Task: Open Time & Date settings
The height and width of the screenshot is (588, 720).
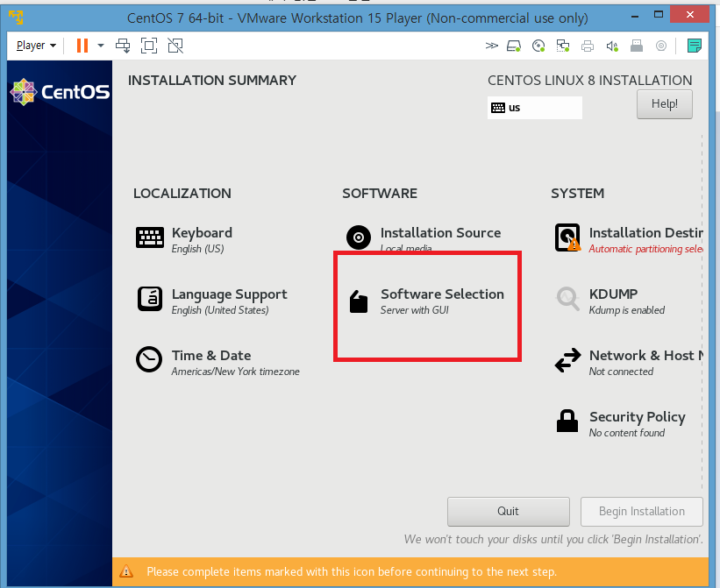Action: tap(217, 363)
